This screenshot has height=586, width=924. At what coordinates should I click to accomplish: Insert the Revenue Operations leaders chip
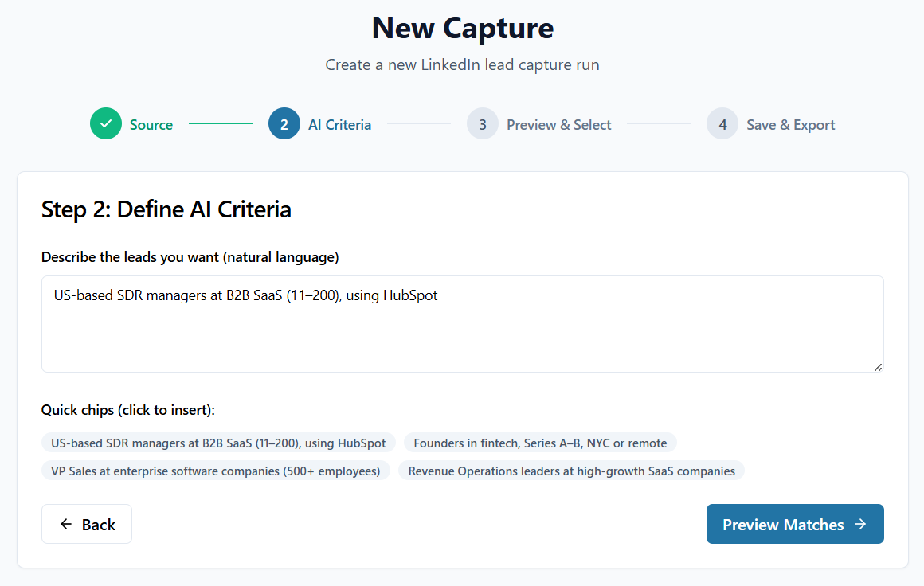click(571, 471)
